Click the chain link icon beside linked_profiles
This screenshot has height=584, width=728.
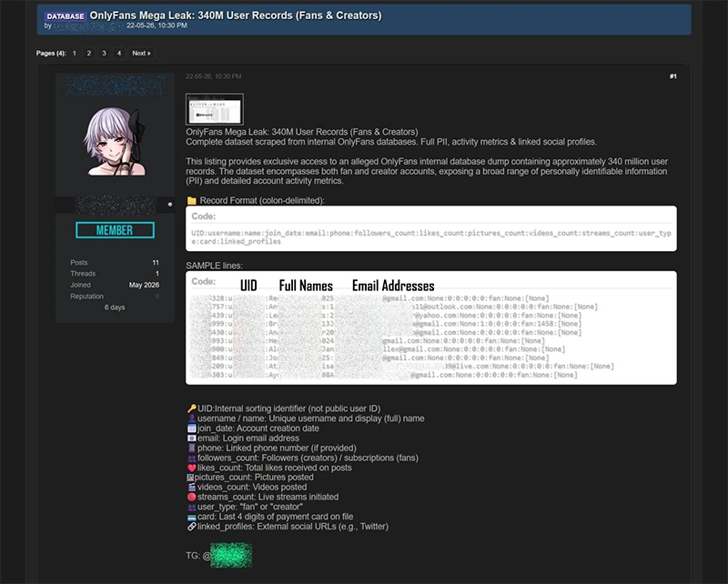pos(192,527)
